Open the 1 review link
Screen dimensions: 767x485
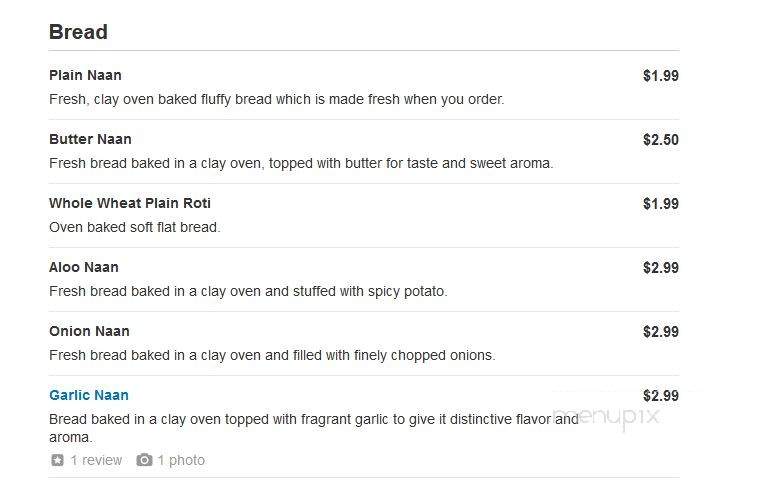96,460
